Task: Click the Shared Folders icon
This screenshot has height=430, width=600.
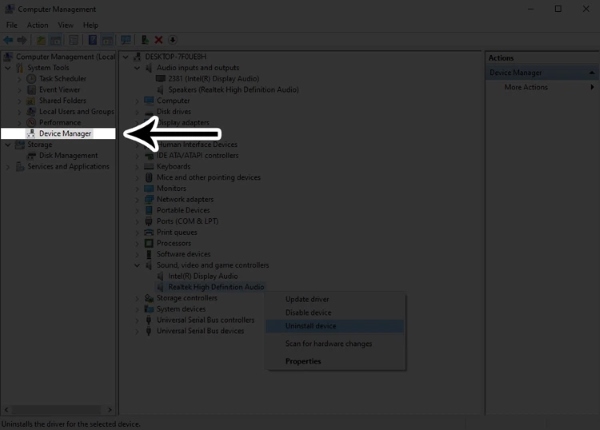Action: coord(31,101)
